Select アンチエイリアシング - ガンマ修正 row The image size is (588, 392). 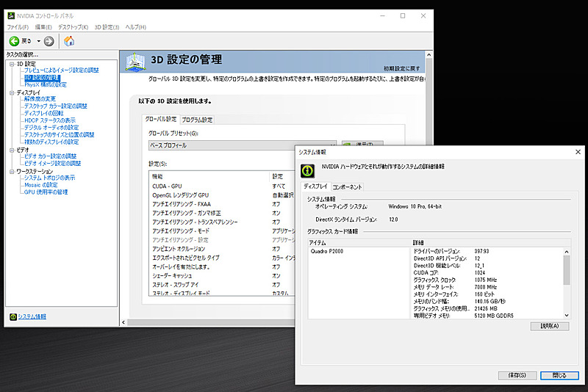click(x=223, y=213)
